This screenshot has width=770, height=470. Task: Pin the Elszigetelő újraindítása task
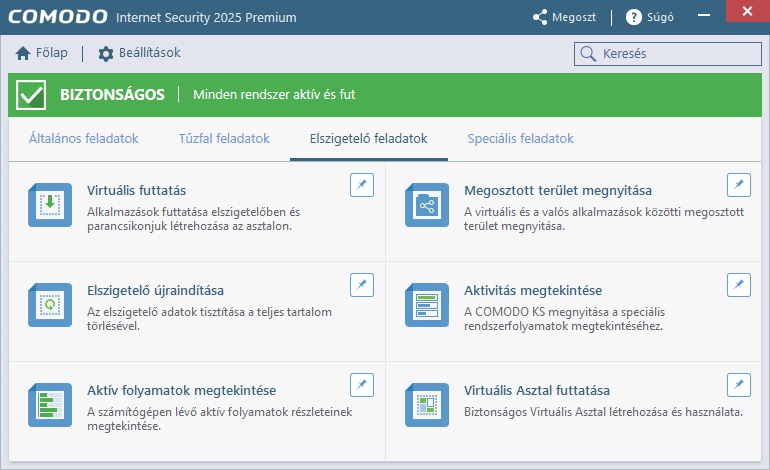click(x=362, y=284)
